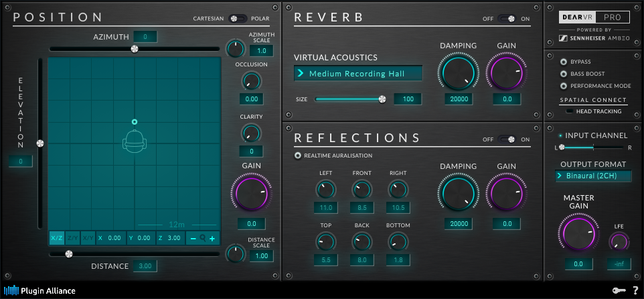Select the X/Y view tab
This screenshot has width=644, height=299.
(88, 238)
